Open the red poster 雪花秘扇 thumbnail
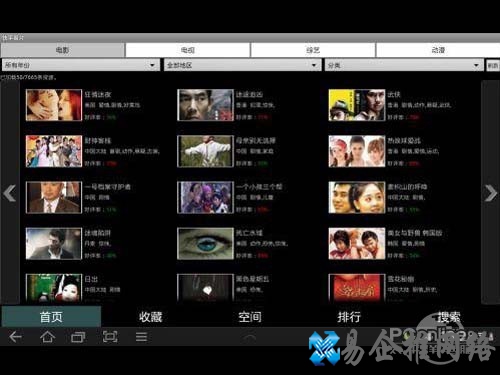This screenshot has height=375, width=500. coord(357,288)
